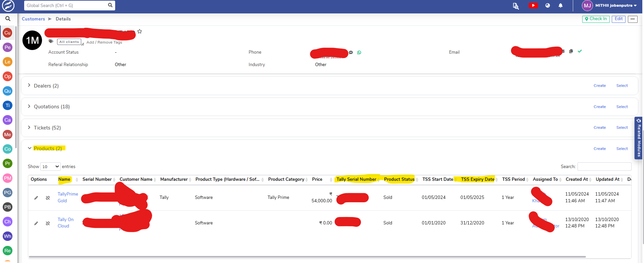The height and width of the screenshot is (263, 644).
Task: Open MITHII jobanputra user menu
Action: (x=610, y=5)
